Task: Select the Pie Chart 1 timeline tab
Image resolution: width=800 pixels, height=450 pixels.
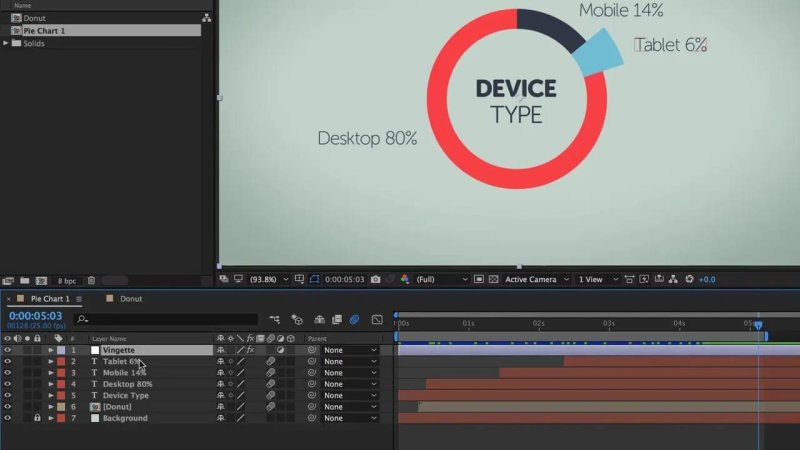Action: [49, 299]
